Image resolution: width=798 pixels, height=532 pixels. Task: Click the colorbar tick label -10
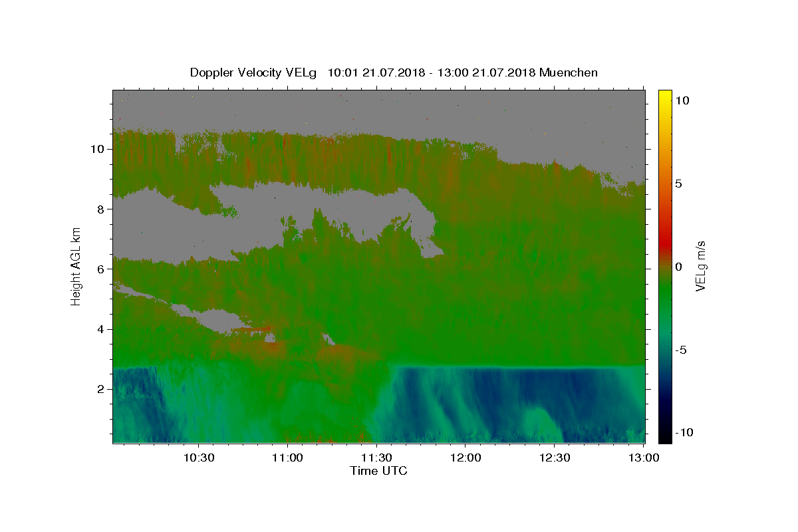(685, 433)
